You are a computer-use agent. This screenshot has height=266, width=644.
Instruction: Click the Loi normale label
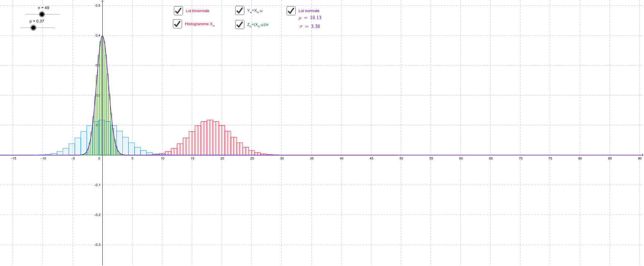309,11
